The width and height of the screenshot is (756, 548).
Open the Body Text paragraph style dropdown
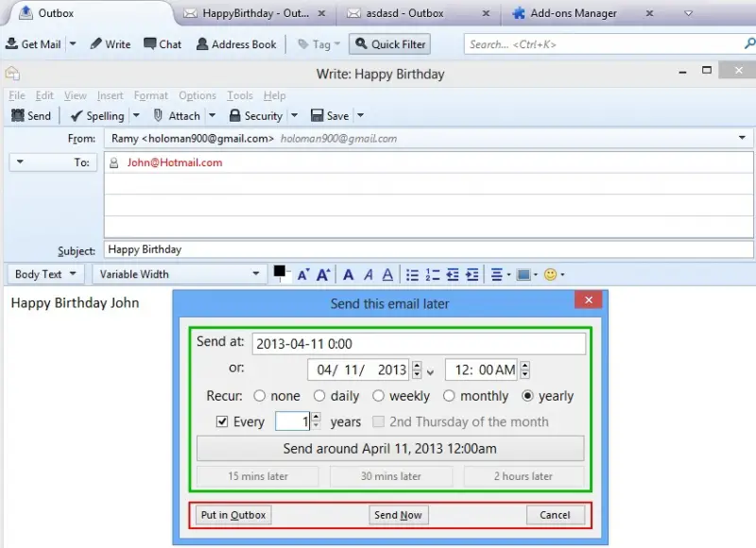45,274
